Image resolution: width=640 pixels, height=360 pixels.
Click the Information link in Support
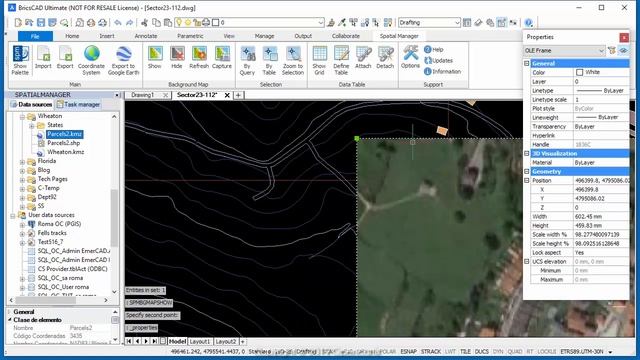tap(442, 71)
